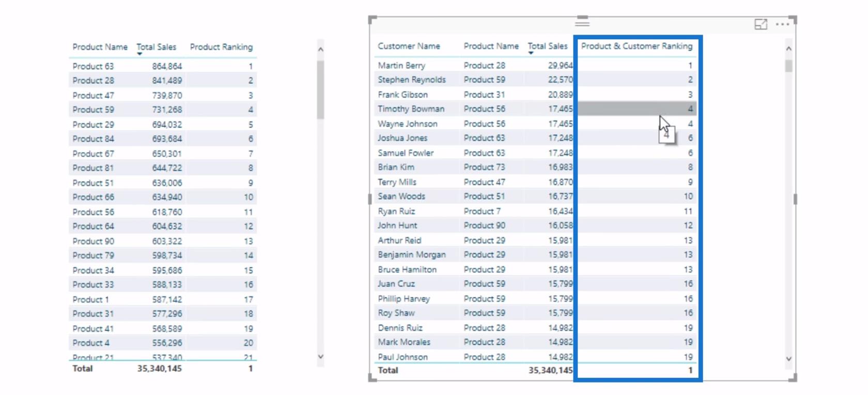Viewport: 868px width, 395px height.
Task: Select customer Arthur Reid
Action: [x=399, y=241]
